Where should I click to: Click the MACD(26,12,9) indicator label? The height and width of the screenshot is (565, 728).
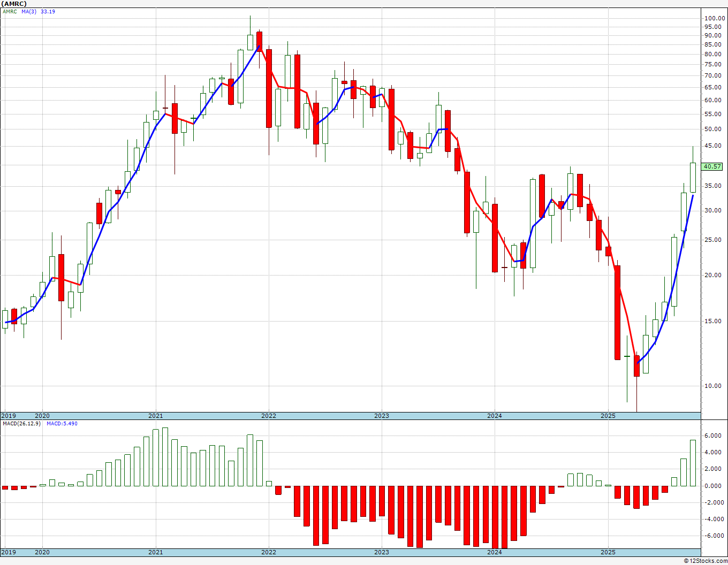tap(21, 424)
